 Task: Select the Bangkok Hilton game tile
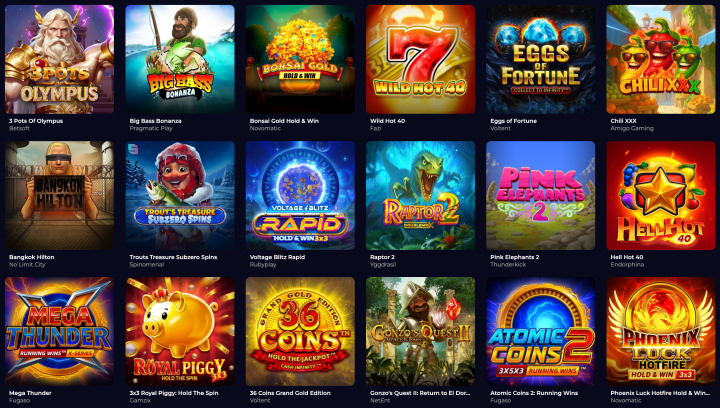[x=59, y=196]
